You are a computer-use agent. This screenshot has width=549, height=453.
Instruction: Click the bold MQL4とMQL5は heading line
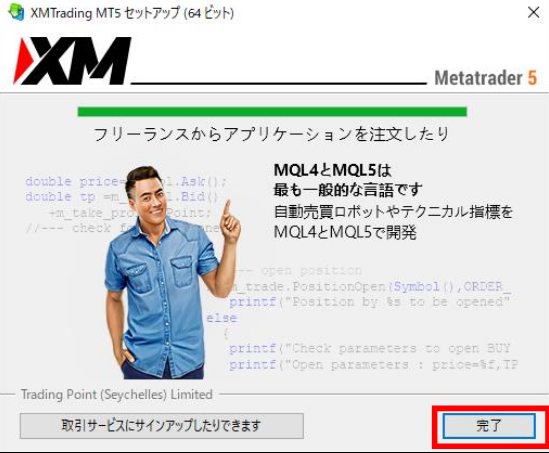pos(333,170)
